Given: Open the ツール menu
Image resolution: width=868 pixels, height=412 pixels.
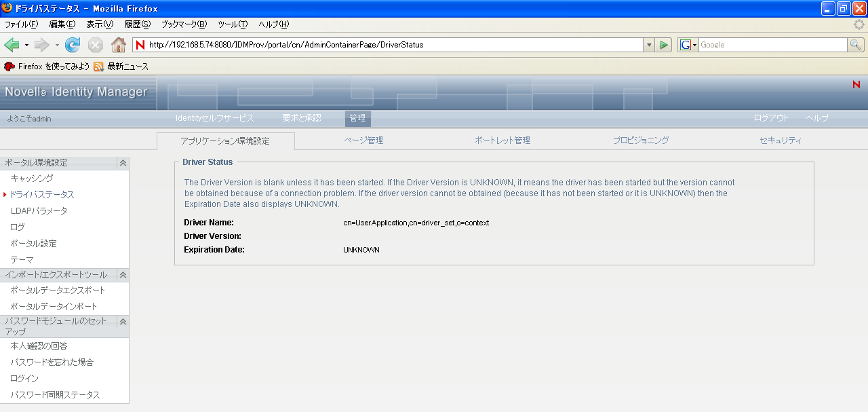Looking at the screenshot, I should 233,24.
